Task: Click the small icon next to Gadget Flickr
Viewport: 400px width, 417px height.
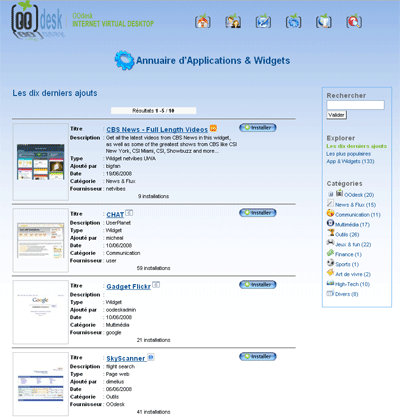Action: tap(156, 284)
